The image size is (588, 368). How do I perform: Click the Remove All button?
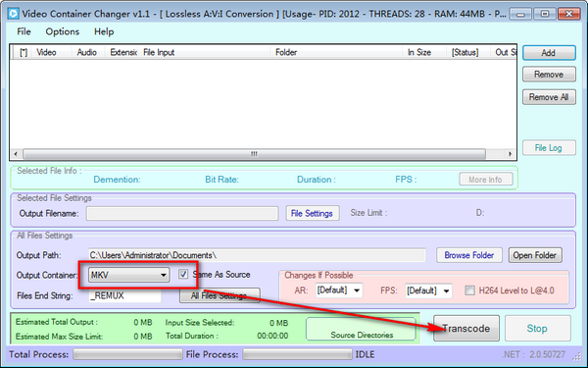click(549, 97)
